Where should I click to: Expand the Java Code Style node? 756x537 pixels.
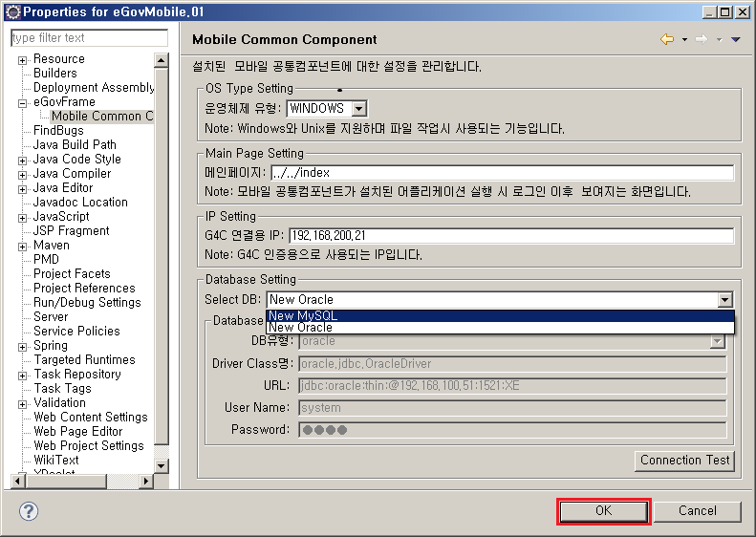pos(22,160)
